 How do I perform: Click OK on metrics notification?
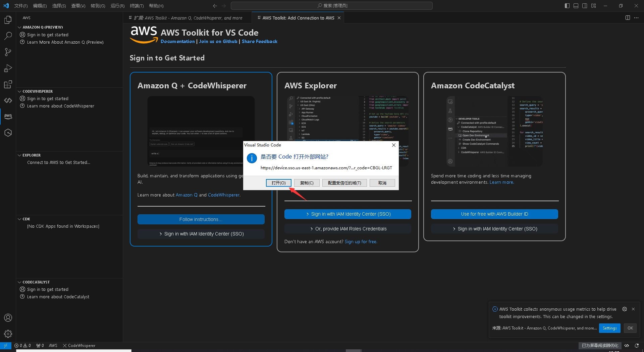(x=630, y=328)
